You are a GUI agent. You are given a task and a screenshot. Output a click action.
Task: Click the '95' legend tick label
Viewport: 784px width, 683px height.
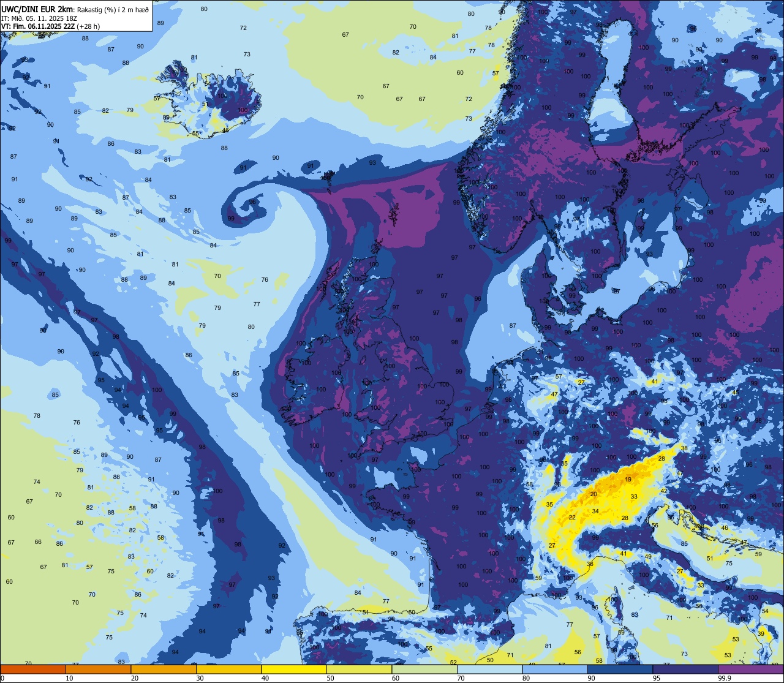[657, 678]
